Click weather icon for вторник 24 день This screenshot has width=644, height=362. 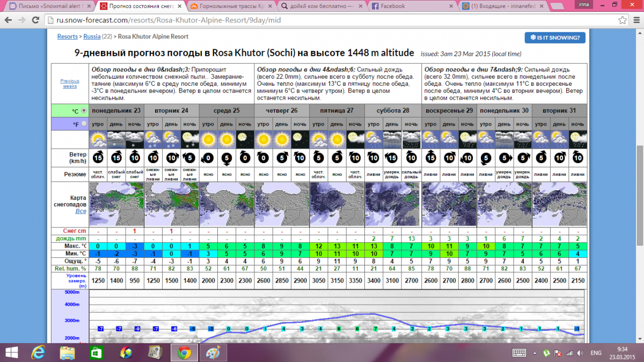click(171, 141)
